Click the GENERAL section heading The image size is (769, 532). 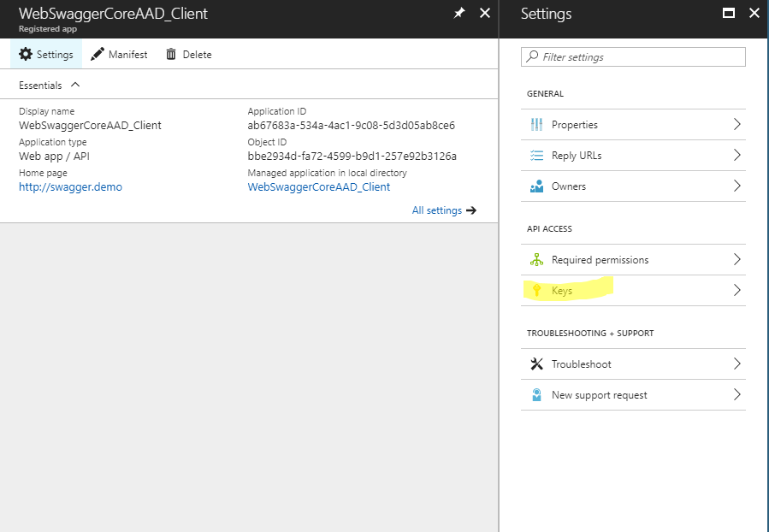[x=546, y=93]
